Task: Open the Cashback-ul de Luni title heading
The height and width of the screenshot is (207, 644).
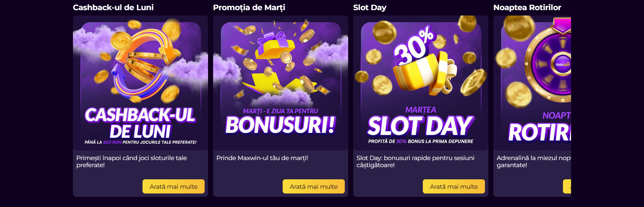Action: click(113, 7)
